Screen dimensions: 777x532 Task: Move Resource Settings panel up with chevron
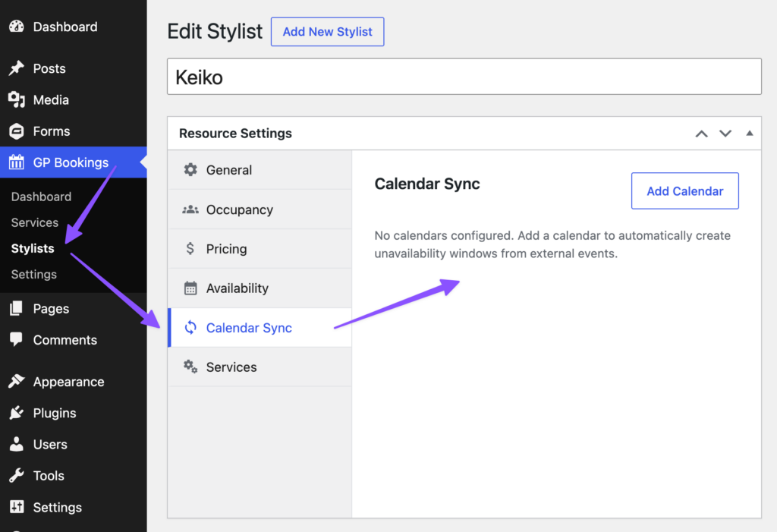click(701, 134)
